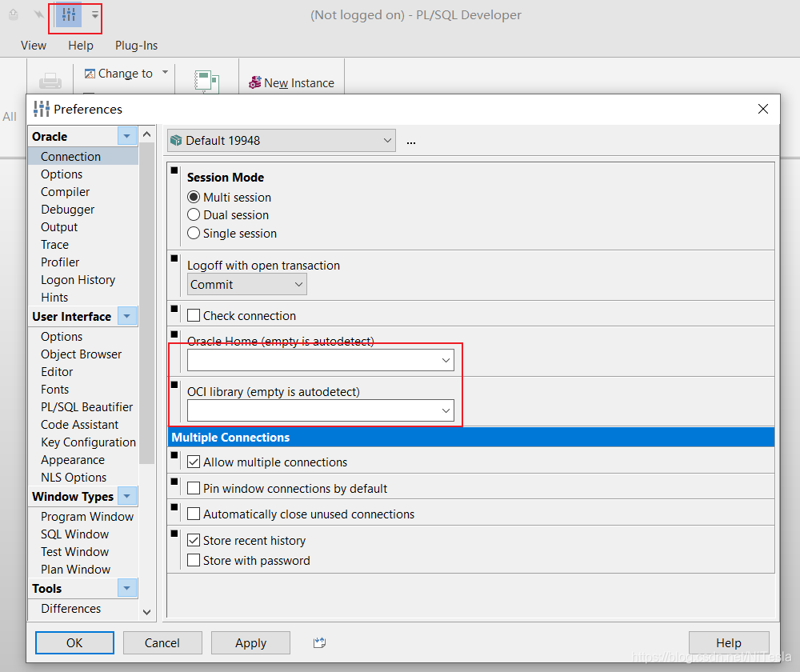Open the Oracle Home combo box
Image resolution: width=800 pixels, height=672 pixels.
pyautogui.click(x=321, y=360)
